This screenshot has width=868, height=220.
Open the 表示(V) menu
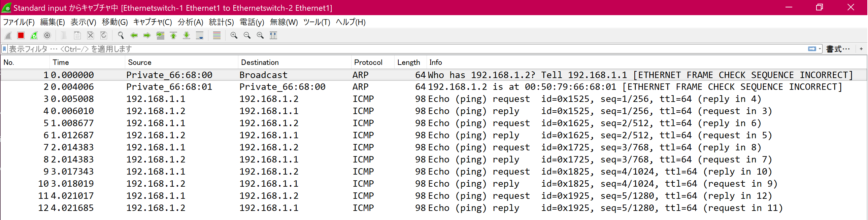83,22
